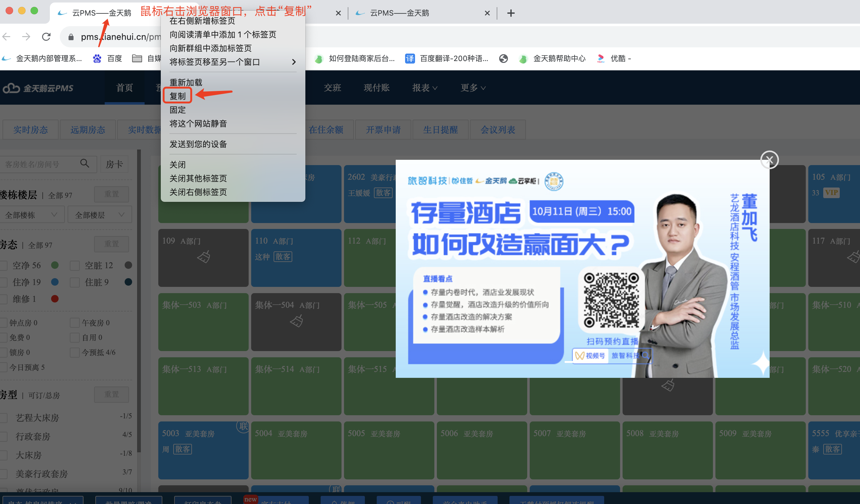Switch to the 生日提醒 tab

click(x=441, y=130)
